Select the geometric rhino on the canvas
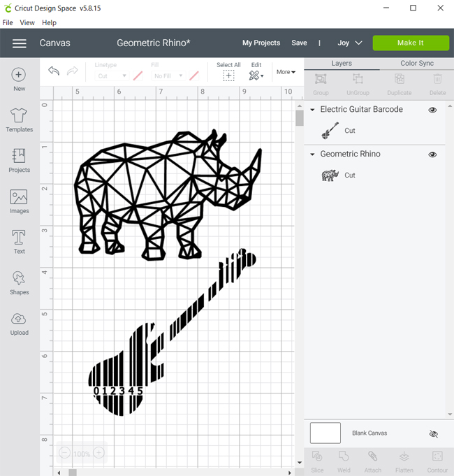This screenshot has height=476, width=454. [168, 194]
